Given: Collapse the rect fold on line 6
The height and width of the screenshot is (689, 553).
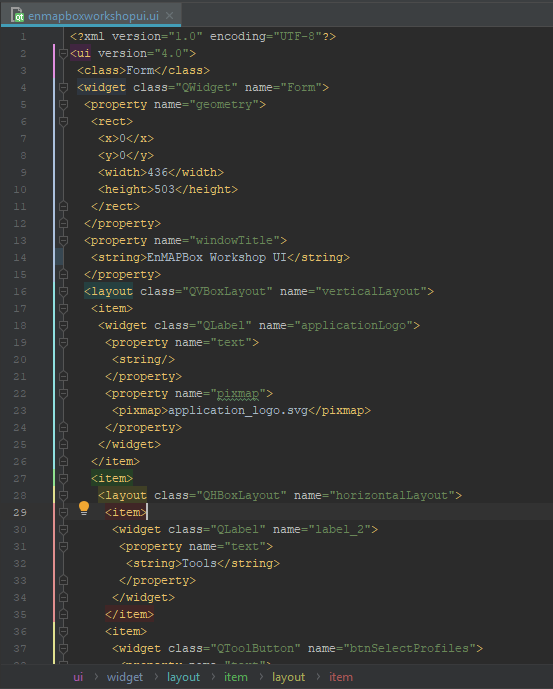Looking at the screenshot, I should click(x=63, y=121).
